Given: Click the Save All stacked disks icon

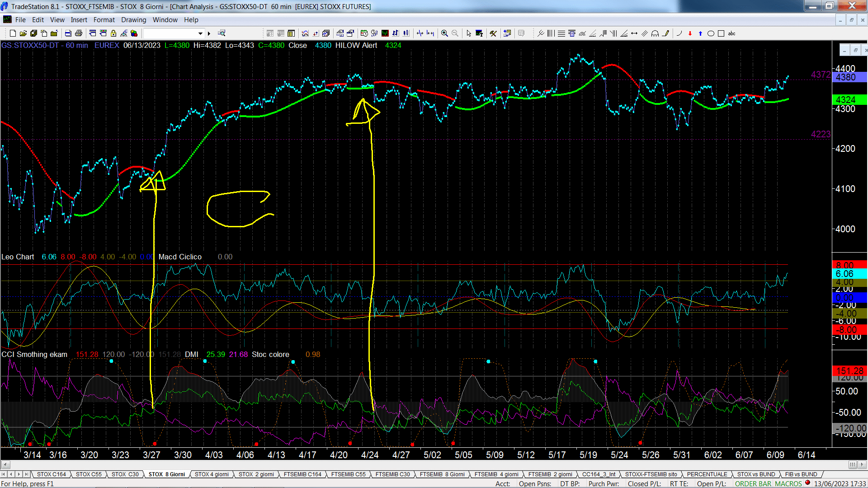Looking at the screenshot, I should click(33, 33).
